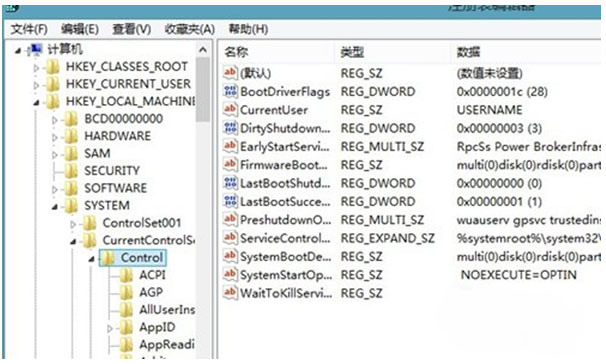
Task: Expand HKEY_CURRENT_USER tree arrow
Action: point(36,85)
